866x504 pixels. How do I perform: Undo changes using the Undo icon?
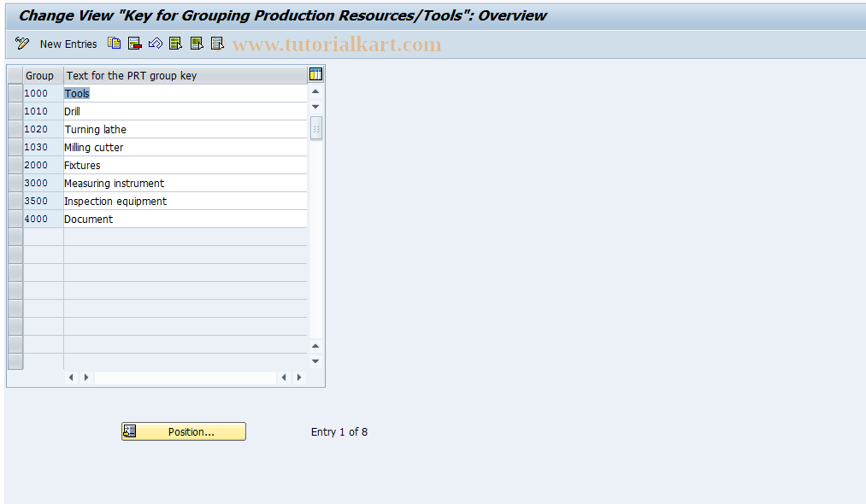click(x=155, y=43)
